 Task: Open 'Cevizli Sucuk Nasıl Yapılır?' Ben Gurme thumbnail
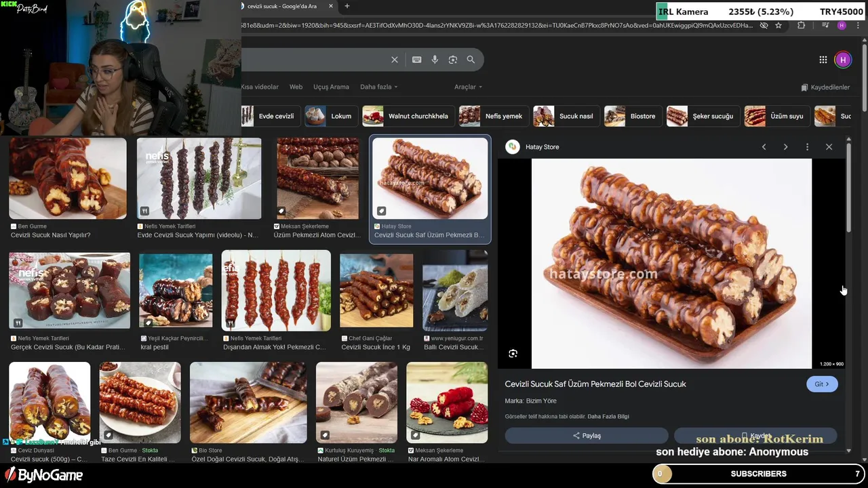(x=68, y=178)
